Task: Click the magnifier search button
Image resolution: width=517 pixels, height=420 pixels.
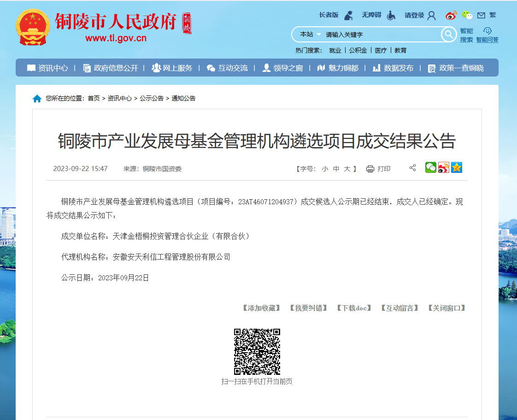Action: (x=448, y=34)
